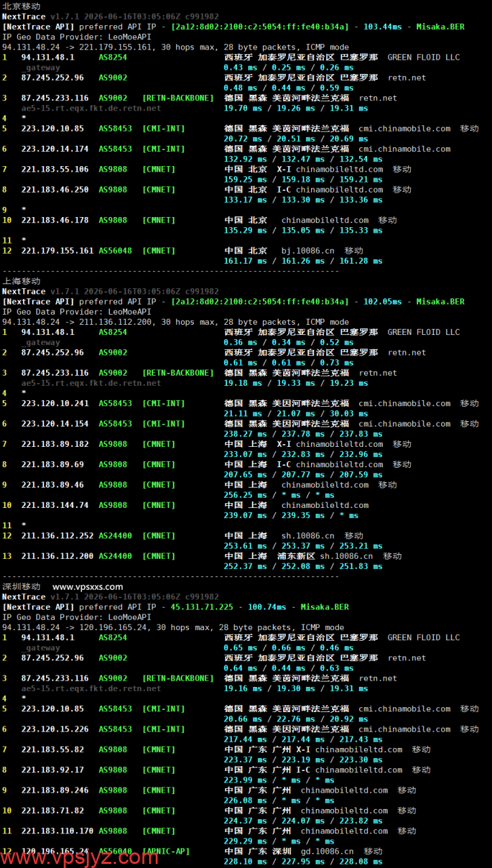
Task: Select hop IP 221.183.144.74
Action: 55,505
